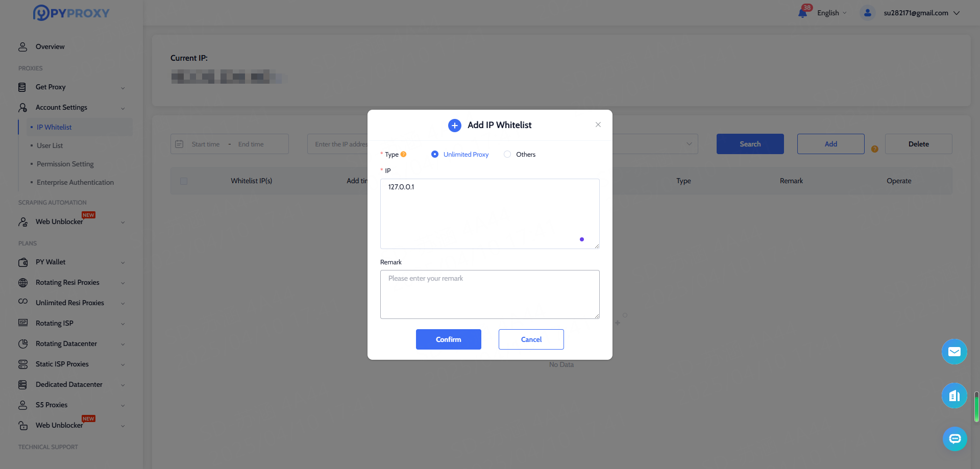Click the Type help question-mark icon
This screenshot has width=980, height=469.
[403, 154]
